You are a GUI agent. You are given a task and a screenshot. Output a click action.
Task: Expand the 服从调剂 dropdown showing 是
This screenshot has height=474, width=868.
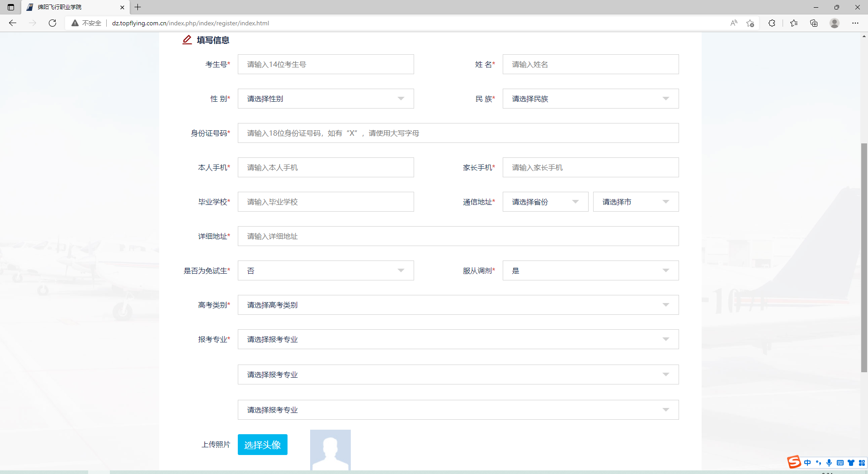[x=590, y=270]
